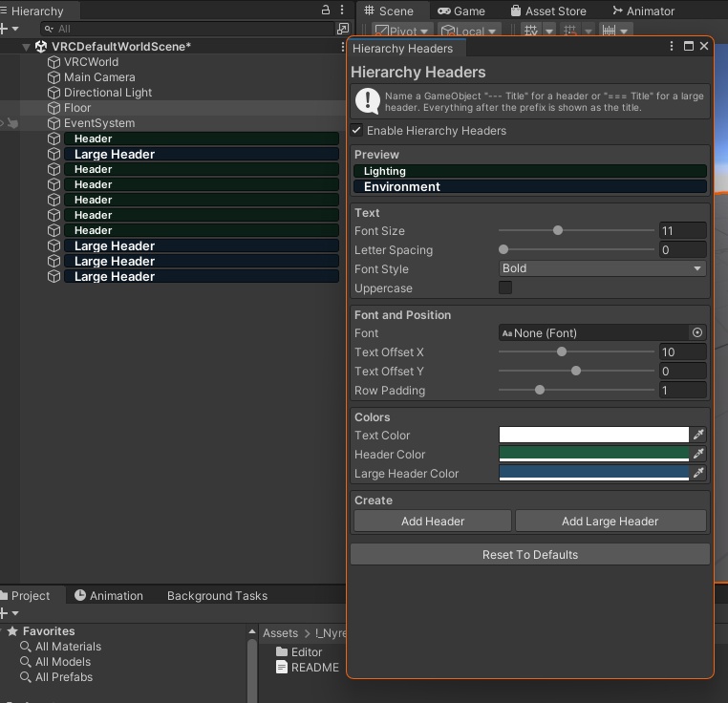
Task: Open the Hierarchy create dropdown arrow
Action: tap(15, 29)
